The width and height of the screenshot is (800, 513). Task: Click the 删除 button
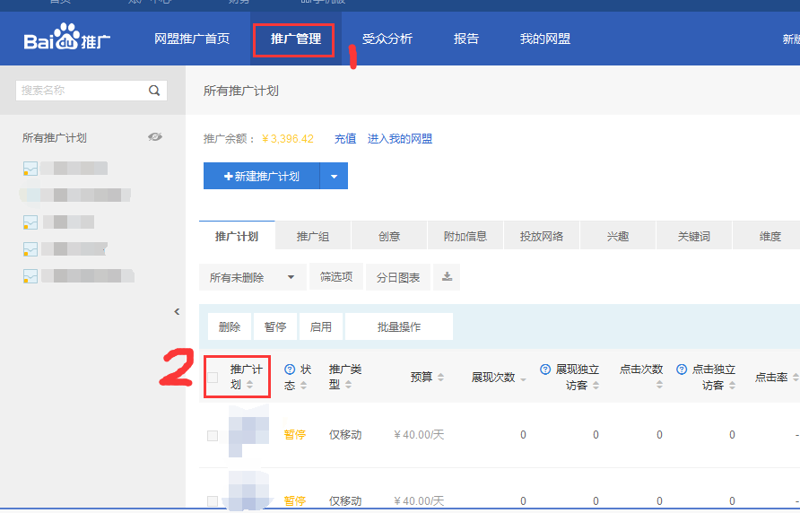pos(230,327)
